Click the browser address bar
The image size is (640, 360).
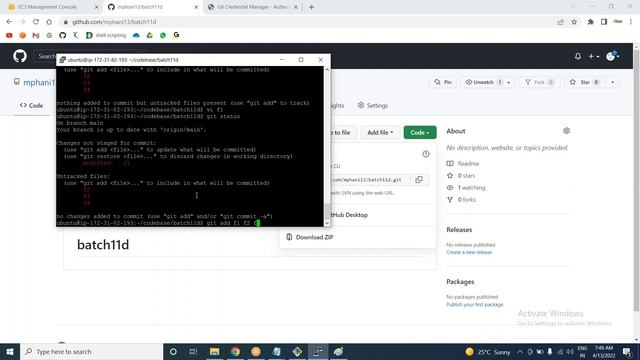pos(310,22)
